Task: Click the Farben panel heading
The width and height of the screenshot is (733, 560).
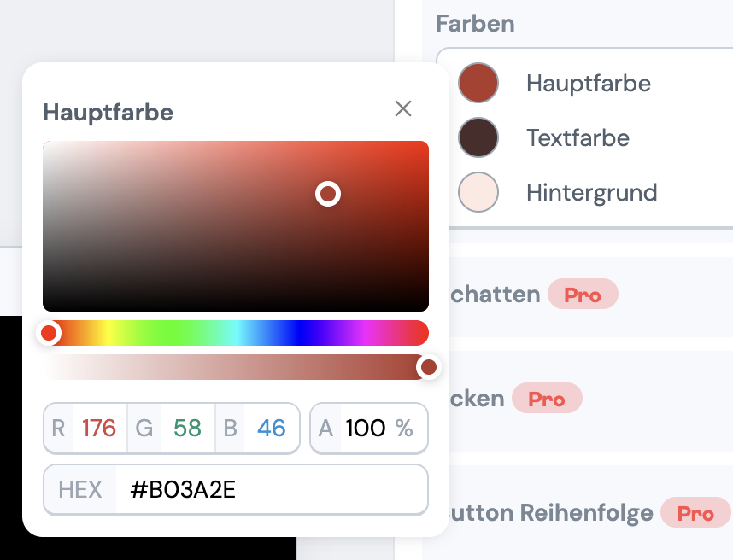Action: [475, 24]
